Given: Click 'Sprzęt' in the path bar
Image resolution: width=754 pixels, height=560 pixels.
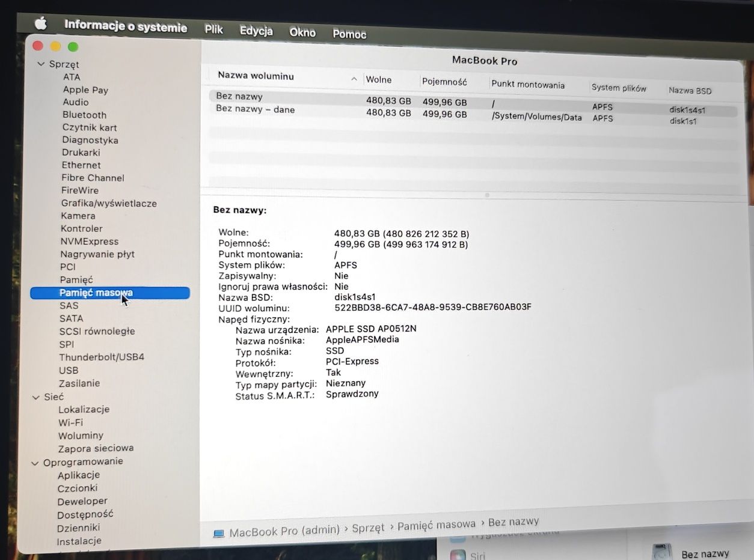Looking at the screenshot, I should click(x=368, y=528).
